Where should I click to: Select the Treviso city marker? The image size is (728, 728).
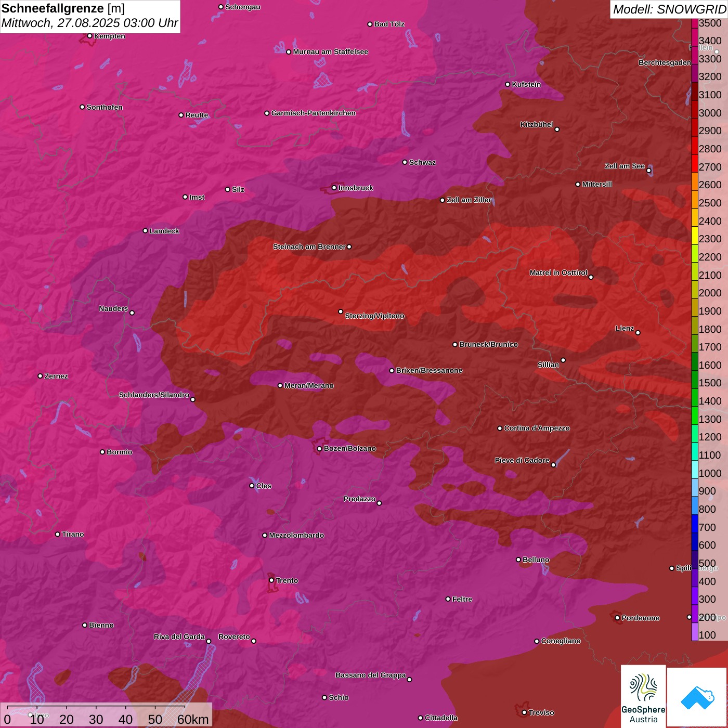click(x=524, y=712)
